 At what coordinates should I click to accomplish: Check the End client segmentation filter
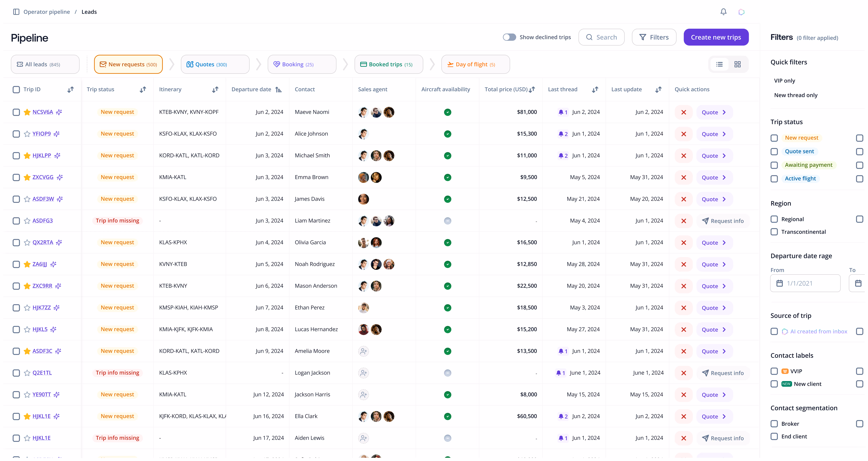pyautogui.click(x=774, y=436)
